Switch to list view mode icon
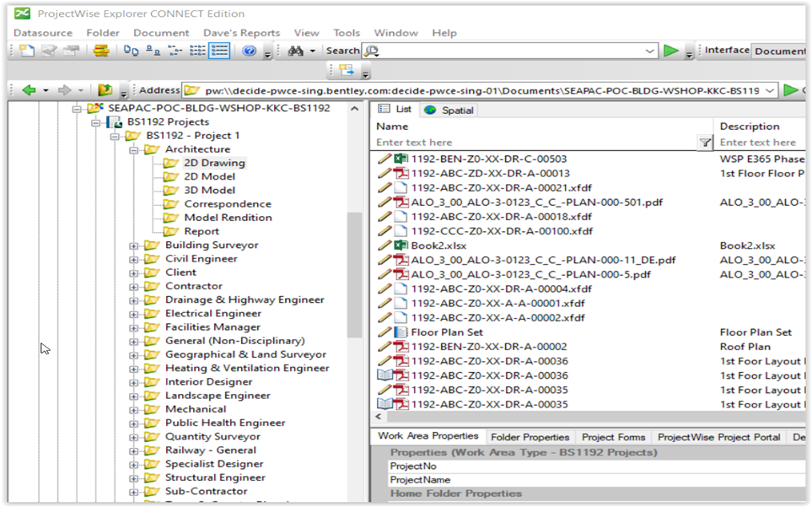The image size is (812, 507). click(175, 51)
